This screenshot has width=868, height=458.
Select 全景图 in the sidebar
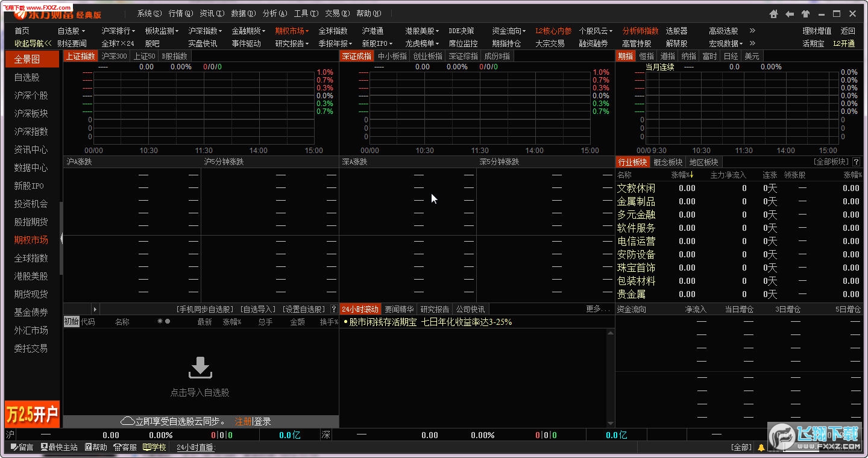tap(32, 59)
